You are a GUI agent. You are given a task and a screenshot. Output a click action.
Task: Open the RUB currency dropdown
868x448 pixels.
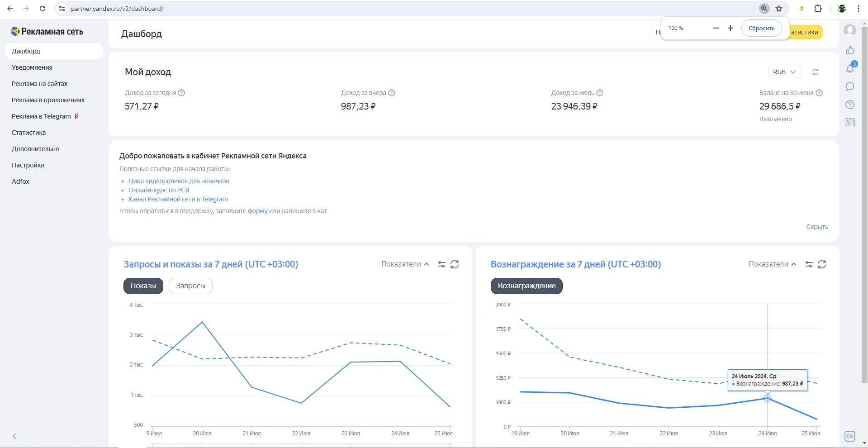pyautogui.click(x=784, y=72)
